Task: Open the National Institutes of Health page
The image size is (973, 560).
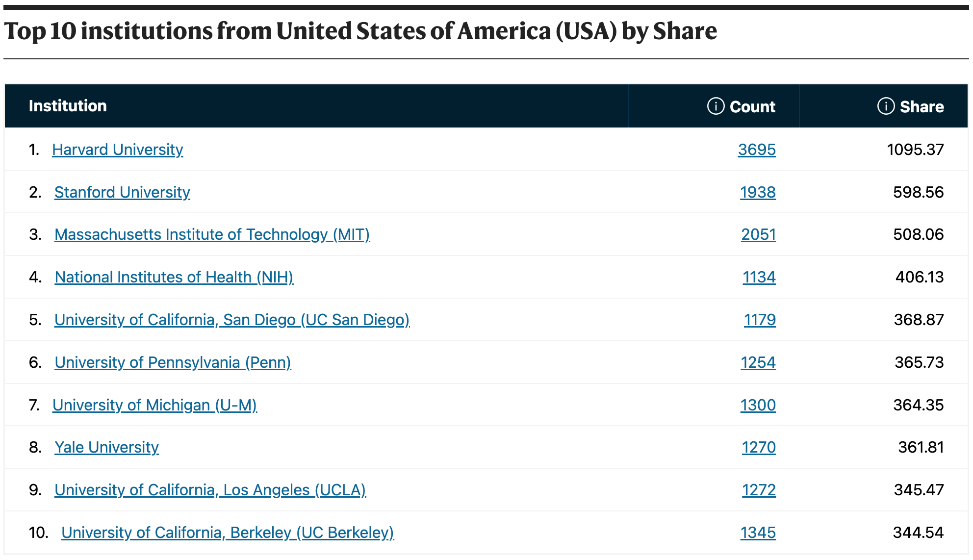Action: point(174,277)
